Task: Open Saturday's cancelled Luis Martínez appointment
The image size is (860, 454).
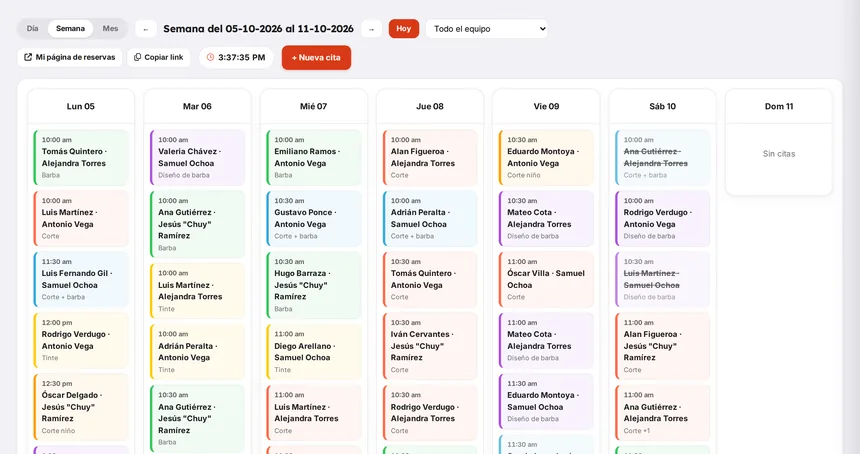Action: click(663, 279)
